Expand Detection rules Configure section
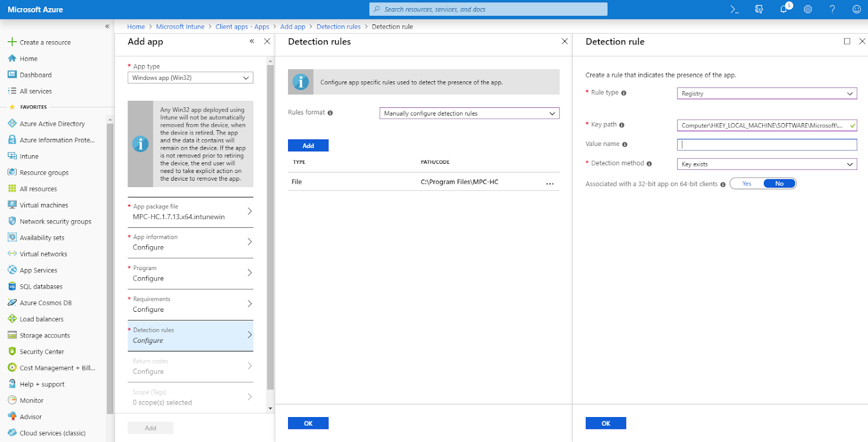The image size is (868, 442). (190, 335)
